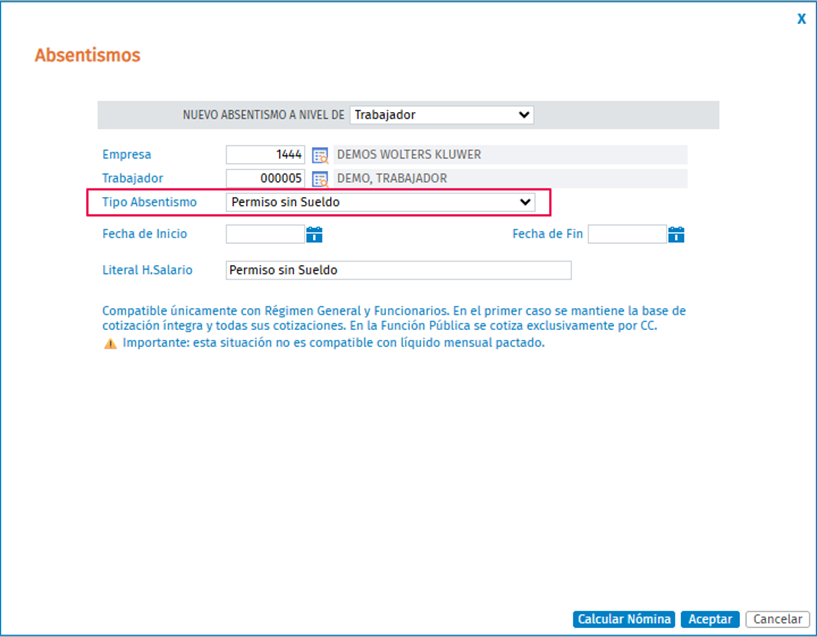Image resolution: width=817 pixels, height=637 pixels.
Task: Click the Importante compatibility warning text
Action: [333, 343]
